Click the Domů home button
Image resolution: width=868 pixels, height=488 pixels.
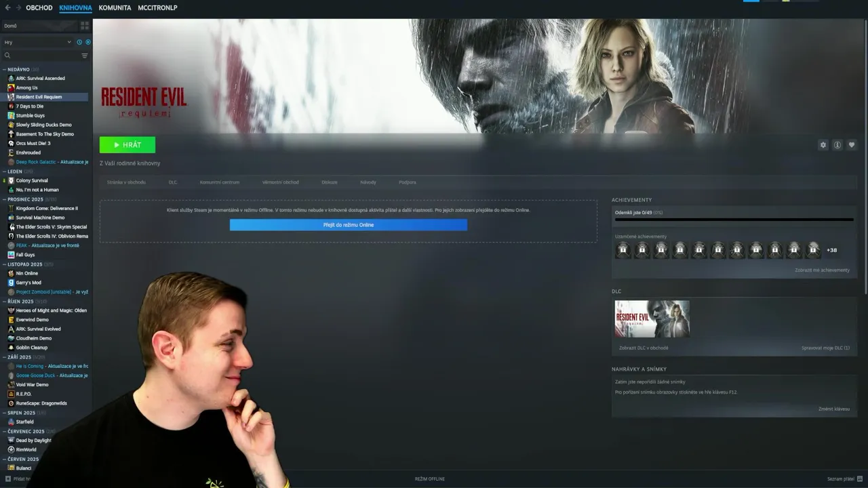click(x=41, y=26)
